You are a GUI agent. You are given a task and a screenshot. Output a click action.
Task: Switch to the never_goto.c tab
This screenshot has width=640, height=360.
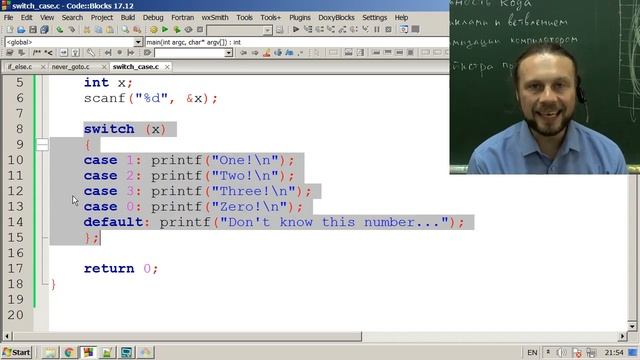point(71,67)
